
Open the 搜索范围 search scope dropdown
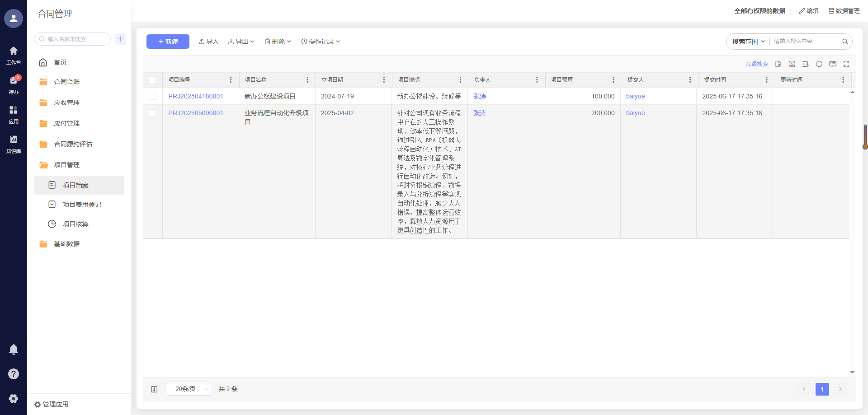[x=748, y=42]
